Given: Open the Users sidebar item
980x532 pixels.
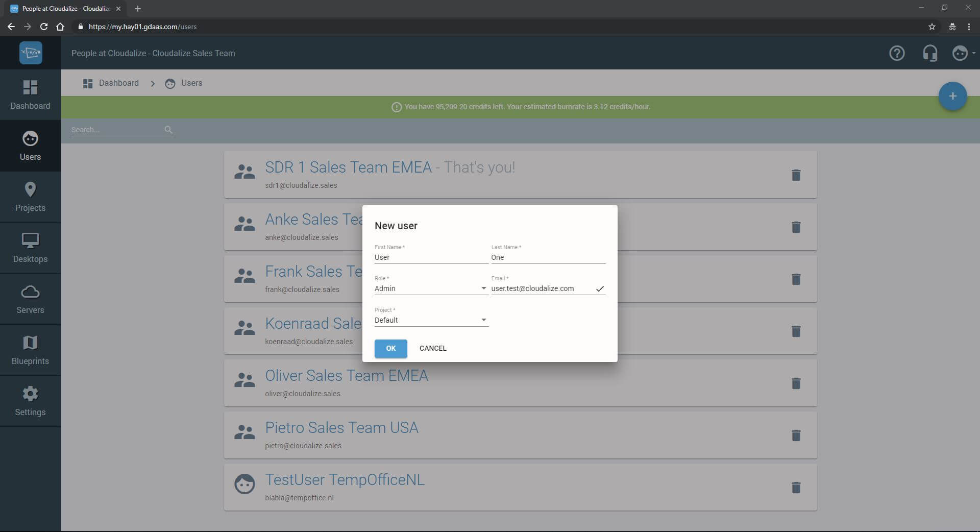Looking at the screenshot, I should tap(30, 146).
